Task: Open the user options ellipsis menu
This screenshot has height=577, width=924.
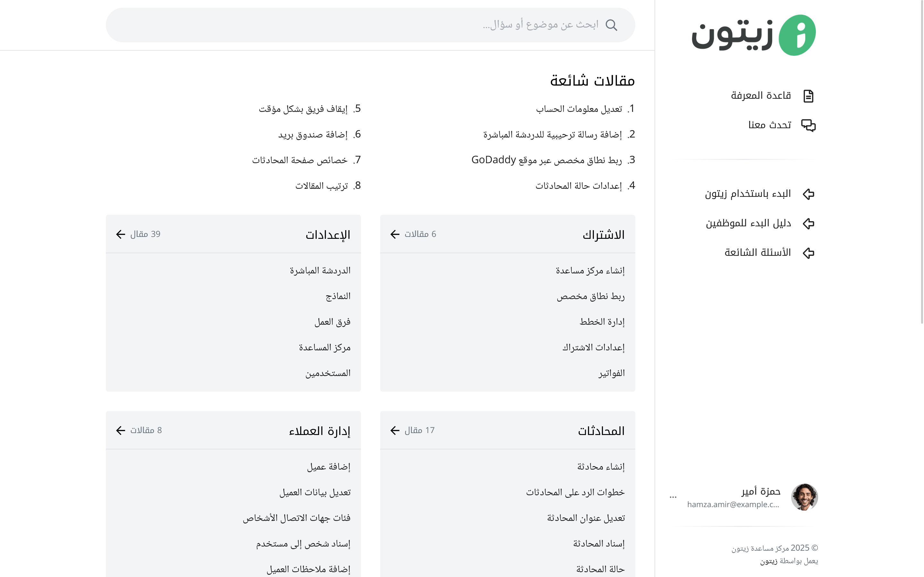Action: click(673, 497)
